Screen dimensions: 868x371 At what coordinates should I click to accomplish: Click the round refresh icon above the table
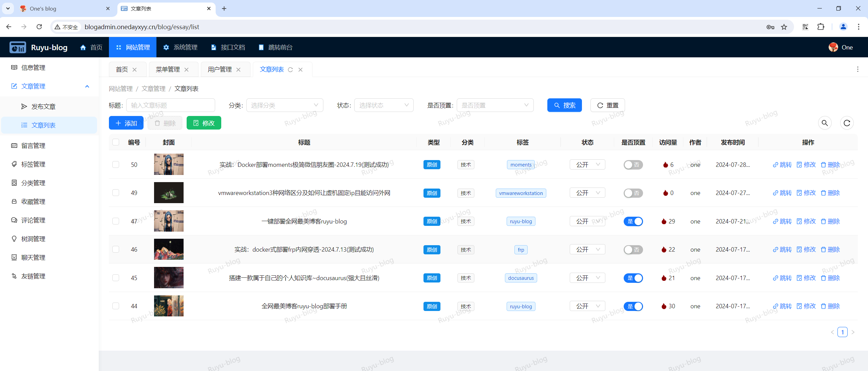point(847,123)
